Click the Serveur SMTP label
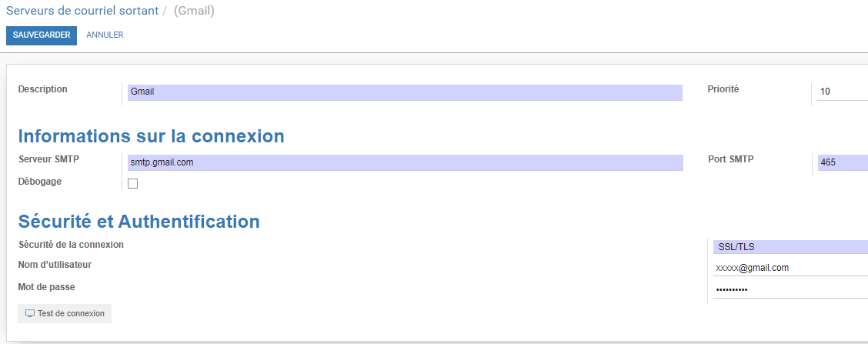 coord(48,159)
